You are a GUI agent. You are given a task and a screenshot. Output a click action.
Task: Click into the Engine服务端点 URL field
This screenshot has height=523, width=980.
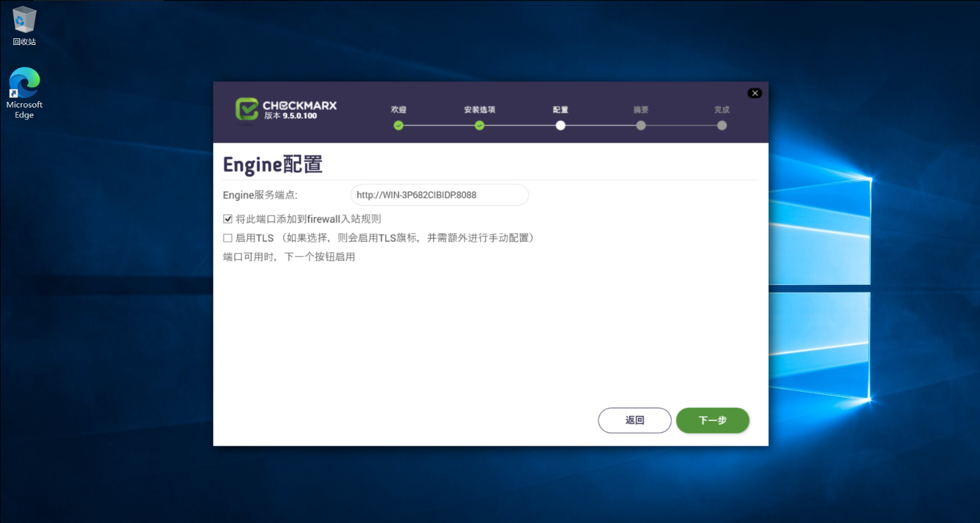coord(440,195)
